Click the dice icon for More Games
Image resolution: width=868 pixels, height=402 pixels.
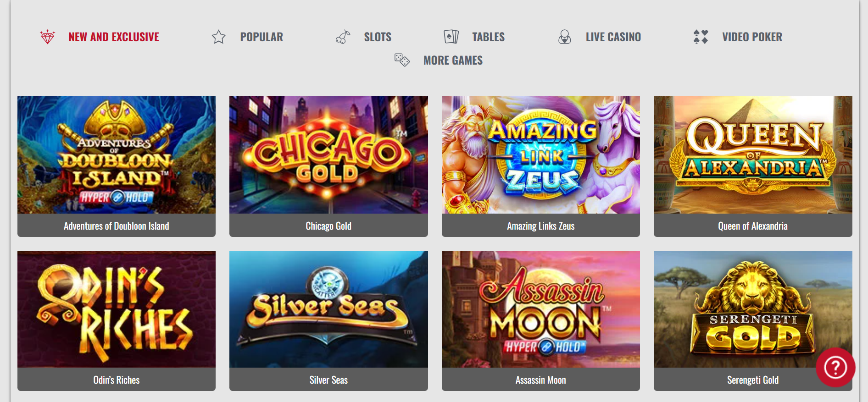click(402, 60)
